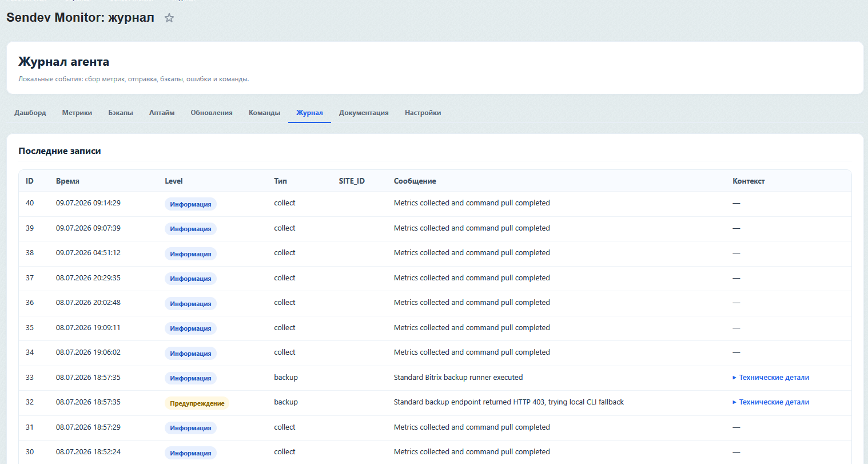The image size is (868, 464).
Task: Click the 'backup' type in row 32
Action: click(x=286, y=402)
